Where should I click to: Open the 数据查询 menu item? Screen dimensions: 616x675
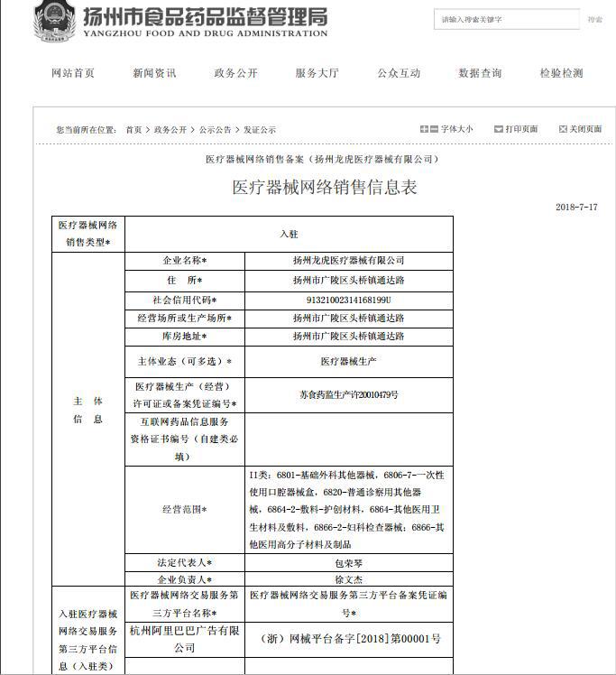coord(480,73)
